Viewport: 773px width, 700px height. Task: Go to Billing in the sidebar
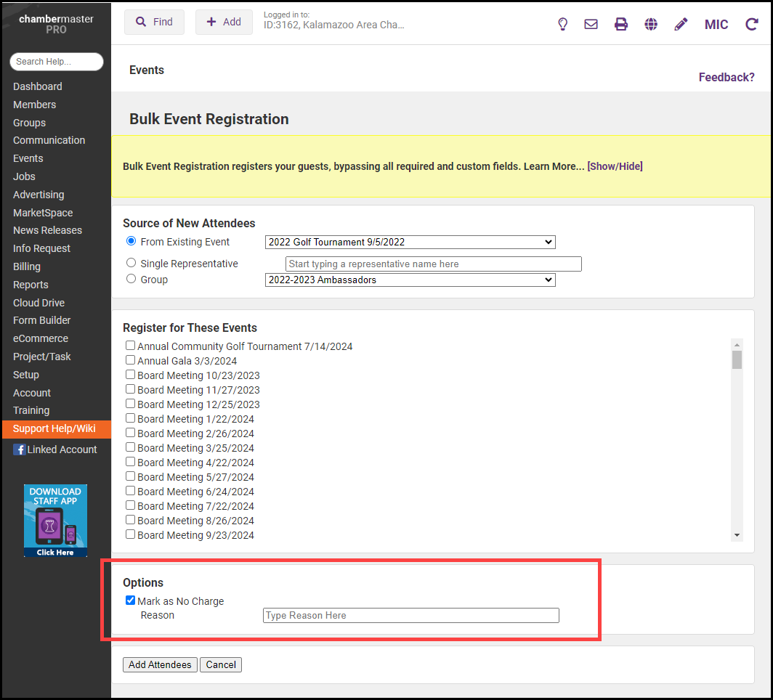click(27, 266)
